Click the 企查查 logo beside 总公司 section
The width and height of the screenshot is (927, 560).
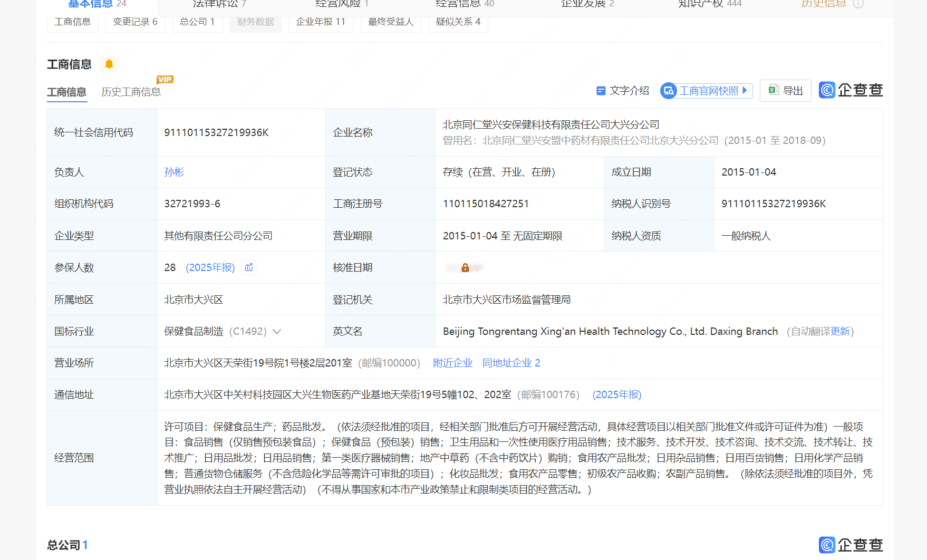pos(851,545)
